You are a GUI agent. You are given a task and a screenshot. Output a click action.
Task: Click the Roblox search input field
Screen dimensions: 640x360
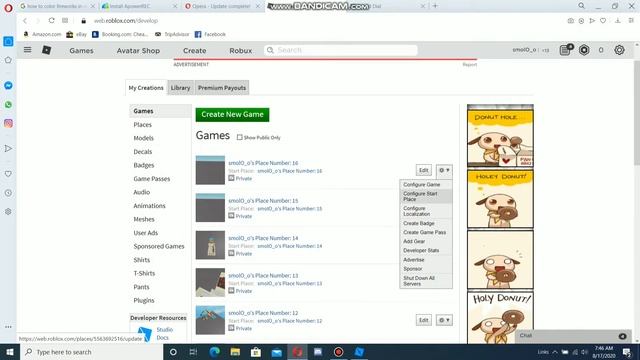[x=341, y=50]
